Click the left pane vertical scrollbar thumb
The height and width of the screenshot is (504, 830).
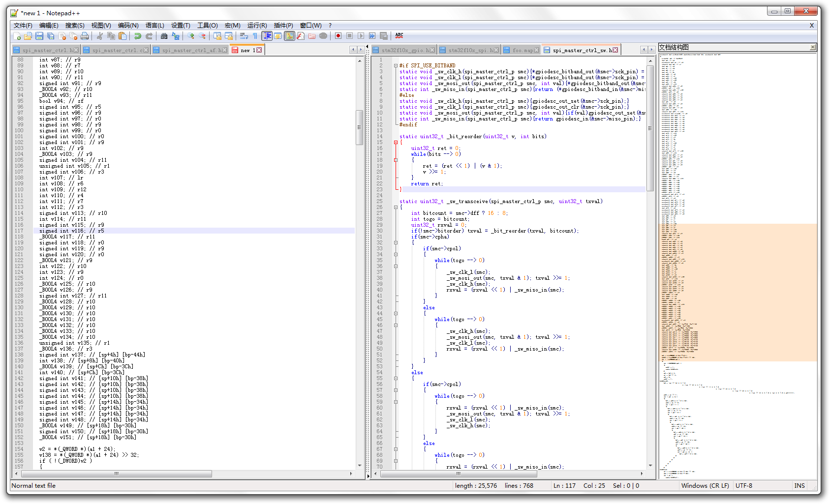click(x=359, y=127)
